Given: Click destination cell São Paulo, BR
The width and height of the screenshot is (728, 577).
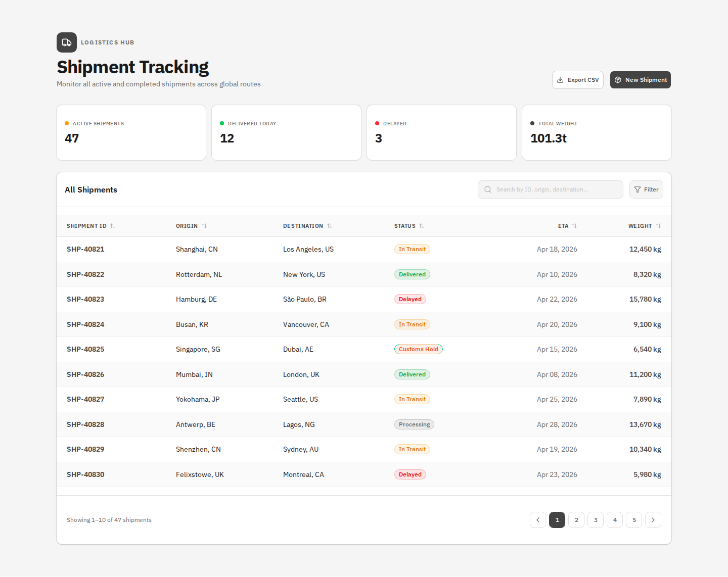Looking at the screenshot, I should point(305,299).
